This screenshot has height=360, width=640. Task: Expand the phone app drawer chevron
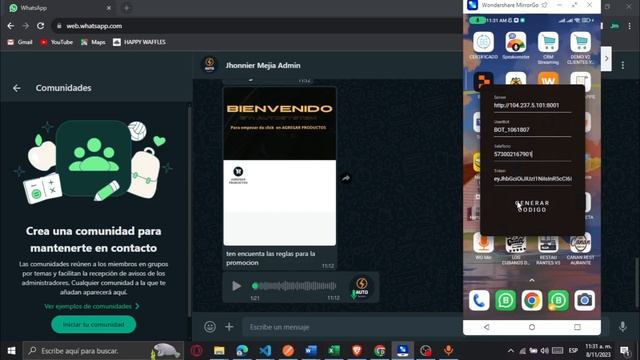(x=532, y=280)
